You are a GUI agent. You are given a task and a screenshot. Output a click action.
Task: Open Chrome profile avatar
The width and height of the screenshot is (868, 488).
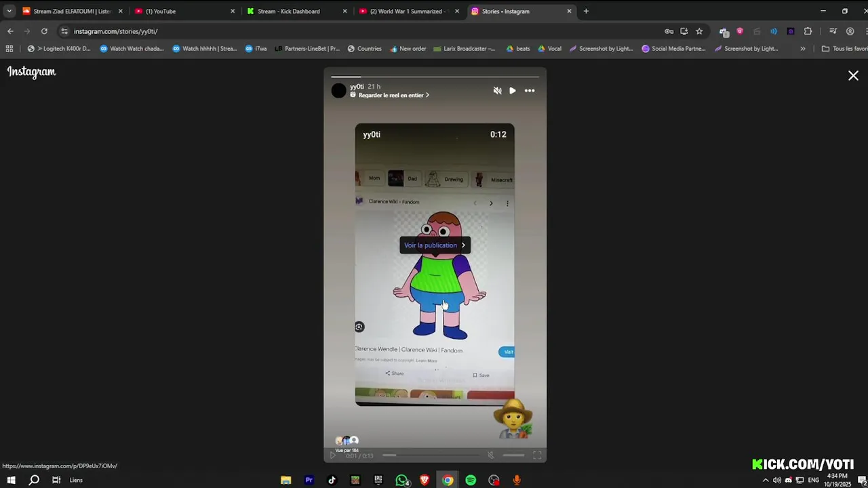coord(850,31)
